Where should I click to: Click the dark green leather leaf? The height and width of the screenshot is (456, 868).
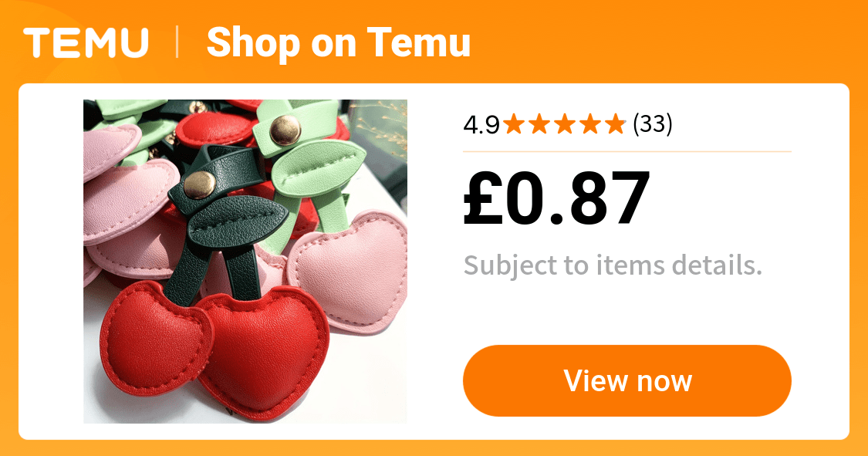pyautogui.click(x=237, y=221)
